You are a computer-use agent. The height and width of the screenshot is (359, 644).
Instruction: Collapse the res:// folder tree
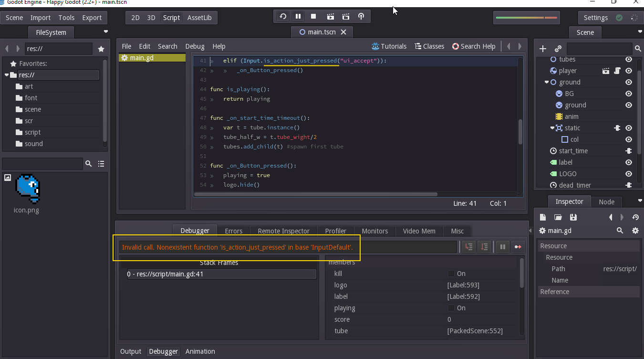[x=7, y=75]
